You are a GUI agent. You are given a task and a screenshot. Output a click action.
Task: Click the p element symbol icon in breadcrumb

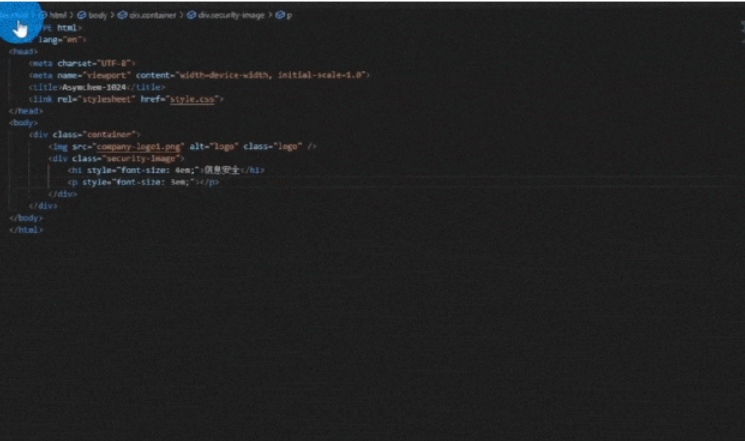(x=279, y=16)
